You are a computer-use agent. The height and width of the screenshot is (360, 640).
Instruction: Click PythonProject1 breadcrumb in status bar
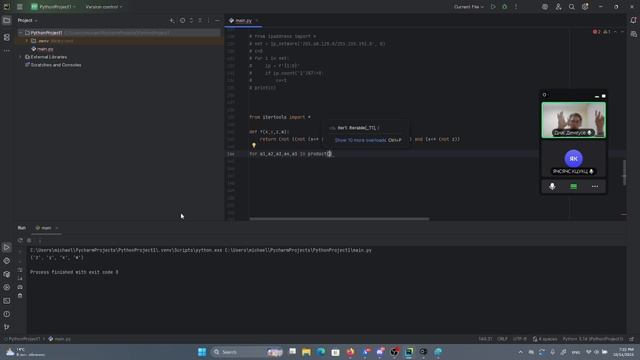tap(24, 339)
